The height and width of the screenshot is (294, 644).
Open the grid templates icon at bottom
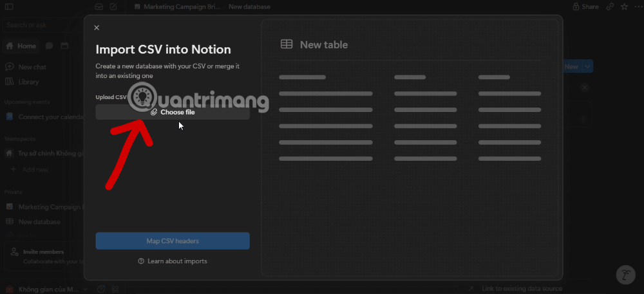tap(115, 289)
